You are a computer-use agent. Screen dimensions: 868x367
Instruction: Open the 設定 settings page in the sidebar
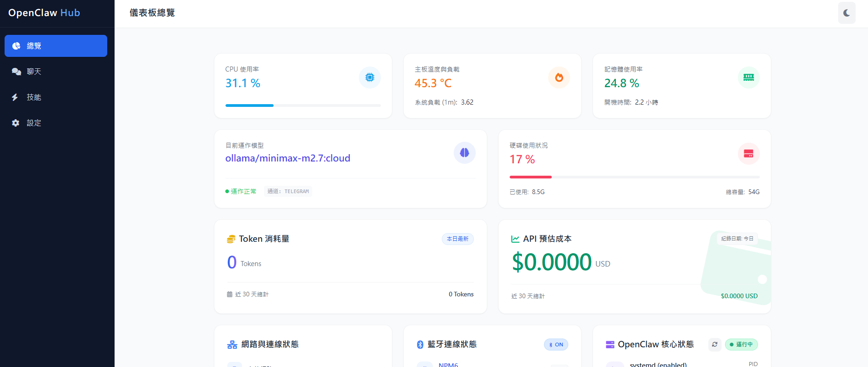tap(56, 123)
